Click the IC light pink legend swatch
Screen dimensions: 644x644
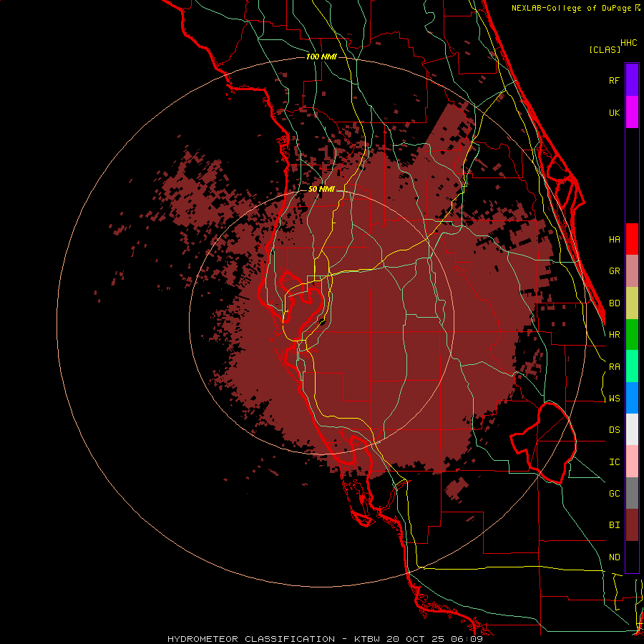click(x=632, y=462)
